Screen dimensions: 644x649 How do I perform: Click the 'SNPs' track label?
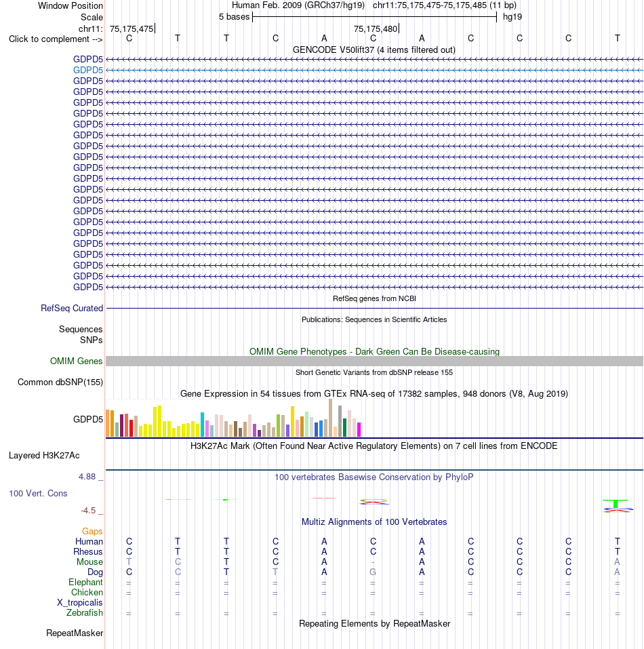(x=91, y=340)
